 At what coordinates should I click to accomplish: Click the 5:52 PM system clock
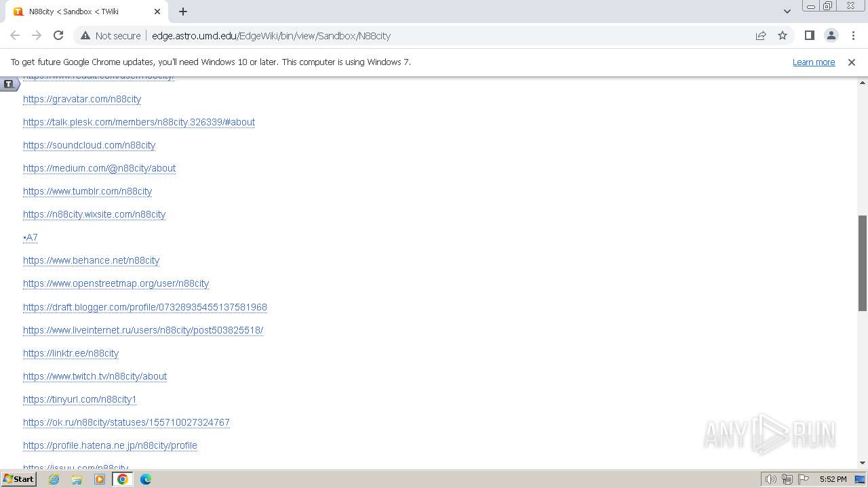click(x=833, y=479)
